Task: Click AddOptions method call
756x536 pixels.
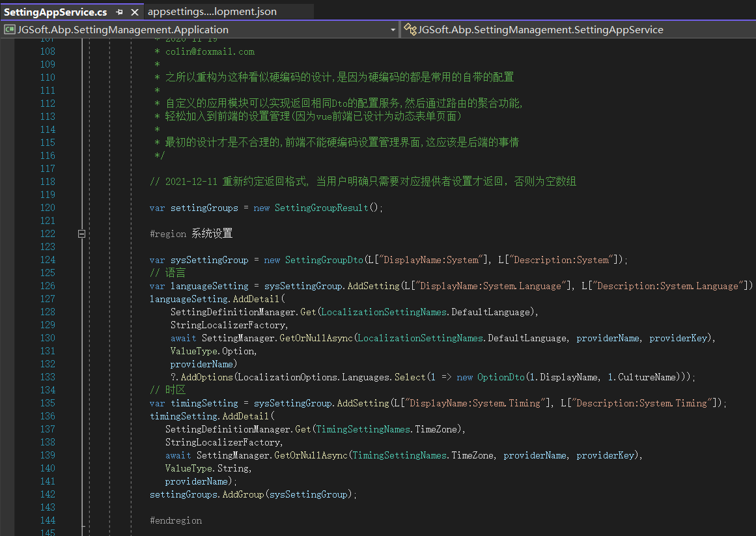Action: click(207, 377)
